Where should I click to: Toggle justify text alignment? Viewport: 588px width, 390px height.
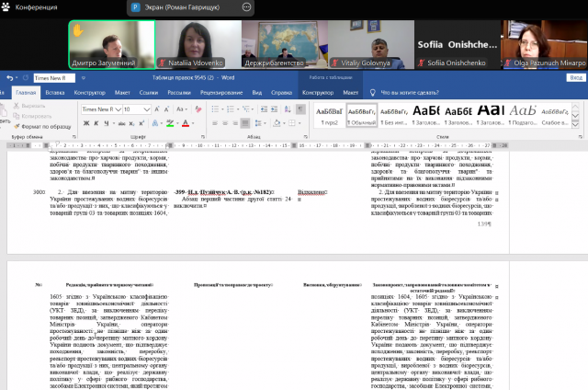coord(245,123)
